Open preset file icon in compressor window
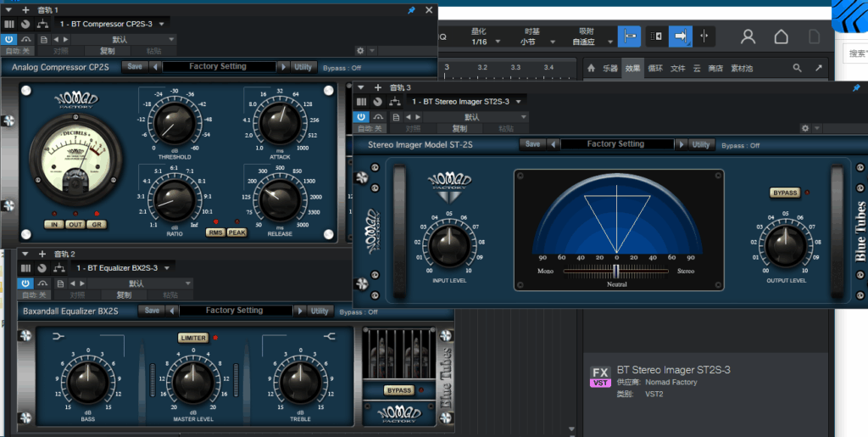The image size is (868, 437). (44, 39)
